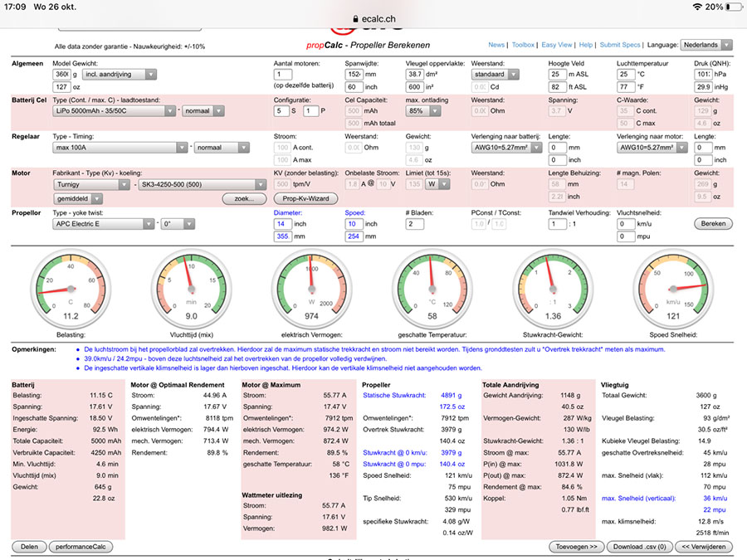This screenshot has height=560, width=747.
Task: Click the Belasting gauge
Action: point(71,289)
